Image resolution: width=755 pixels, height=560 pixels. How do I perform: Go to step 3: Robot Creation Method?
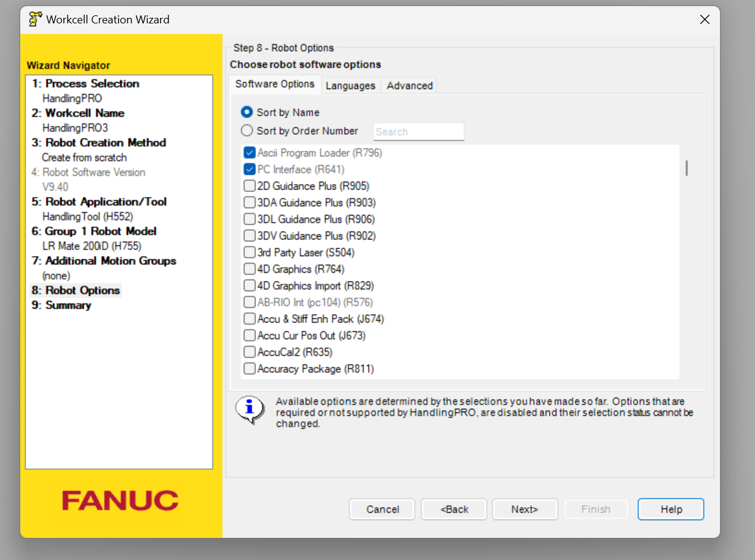[99, 143]
